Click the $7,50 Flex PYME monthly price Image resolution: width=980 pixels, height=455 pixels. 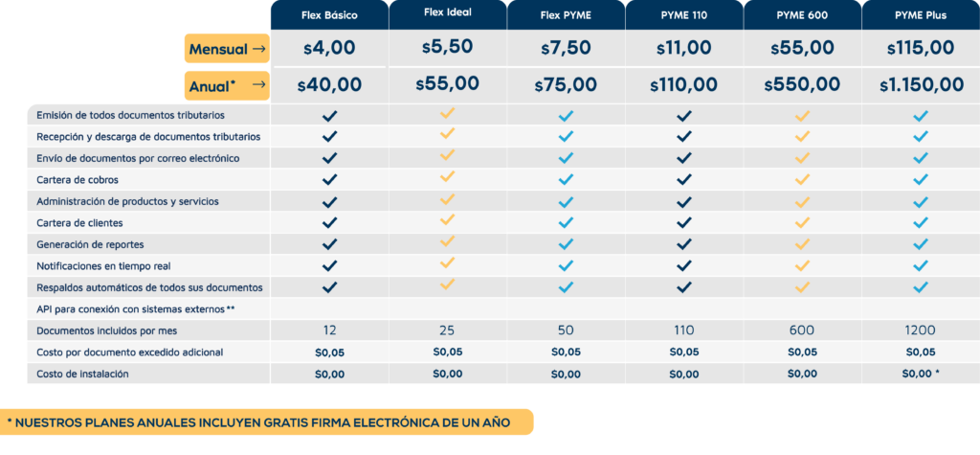point(567,48)
